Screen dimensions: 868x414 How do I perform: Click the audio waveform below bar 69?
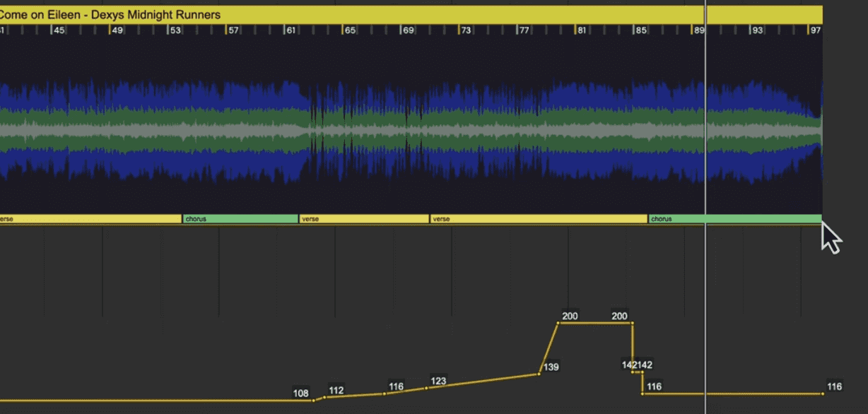(x=408, y=131)
